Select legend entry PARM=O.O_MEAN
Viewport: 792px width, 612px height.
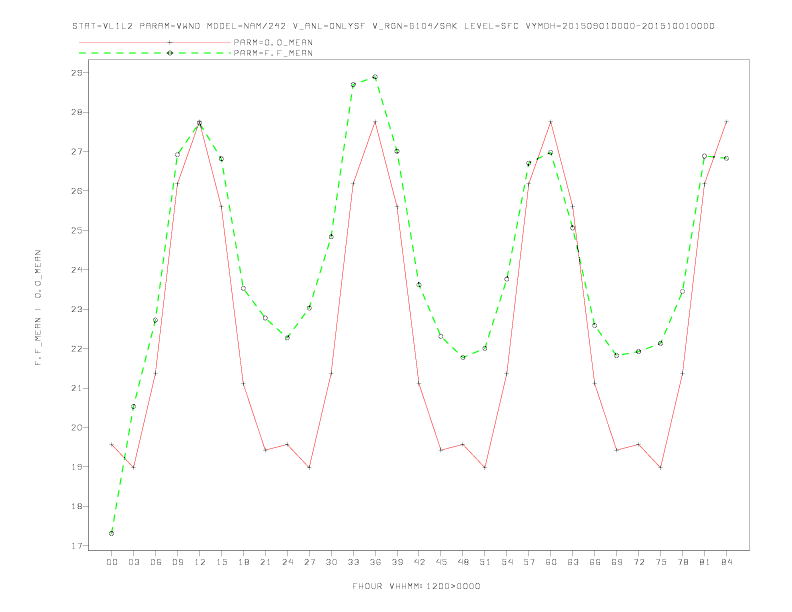pos(273,42)
